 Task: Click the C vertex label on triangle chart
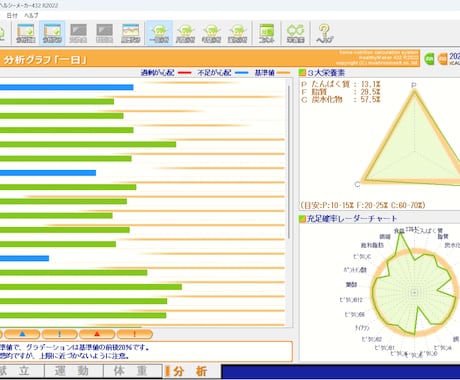click(357, 184)
